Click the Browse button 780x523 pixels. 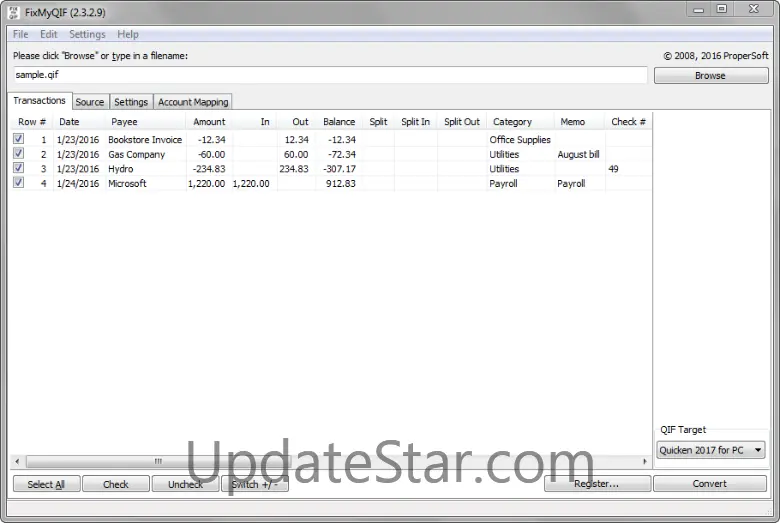(711, 76)
